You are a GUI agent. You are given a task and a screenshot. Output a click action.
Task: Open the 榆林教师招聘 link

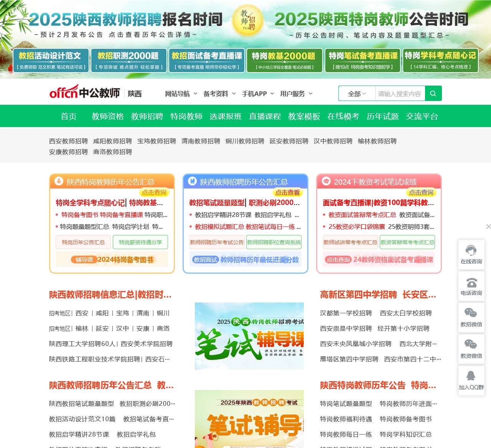point(377,141)
